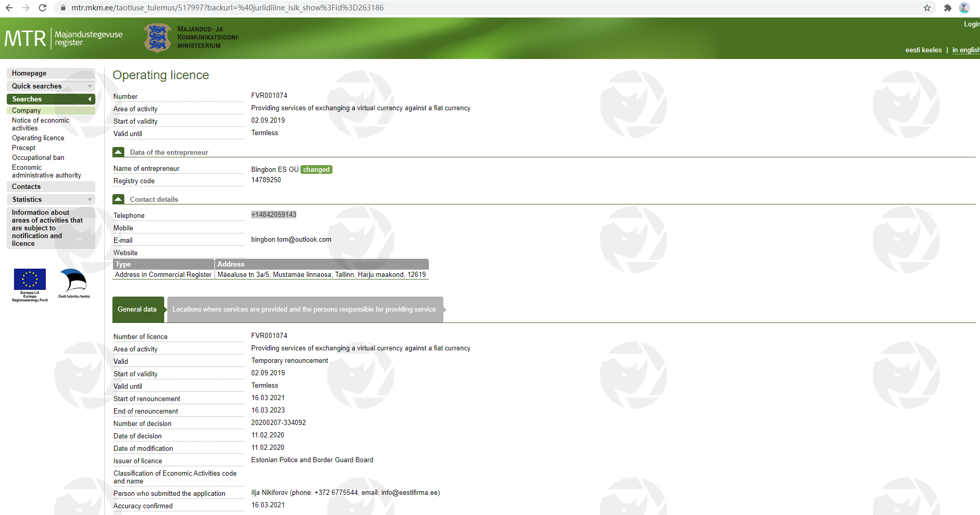The height and width of the screenshot is (515, 980).
Task: Switch to the Locations where services are provided tab
Action: click(304, 310)
